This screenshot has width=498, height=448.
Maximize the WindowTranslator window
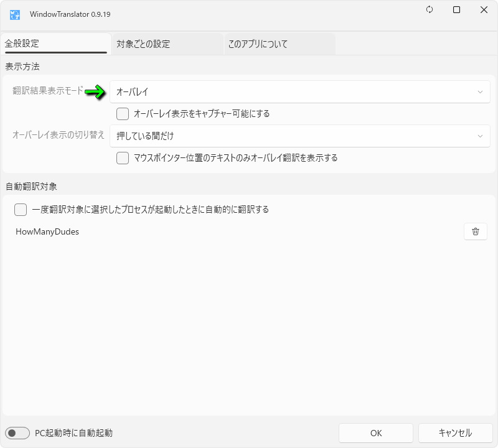pos(456,10)
